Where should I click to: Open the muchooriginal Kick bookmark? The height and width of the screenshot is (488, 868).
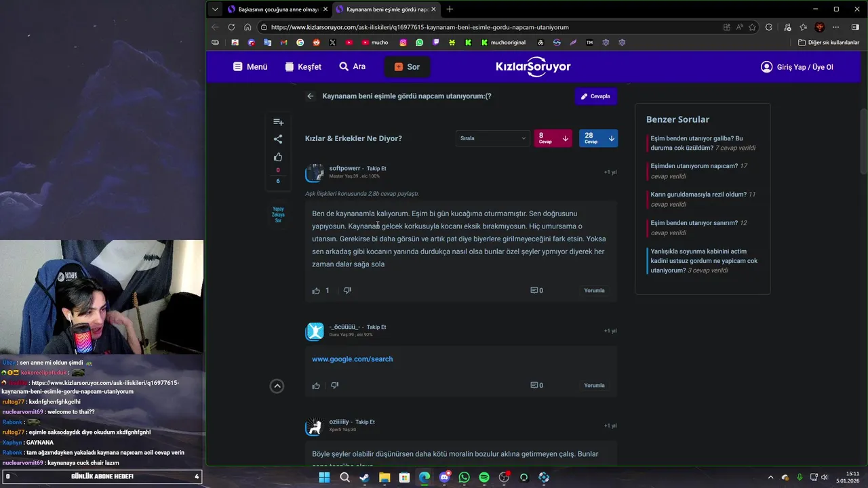coord(503,42)
